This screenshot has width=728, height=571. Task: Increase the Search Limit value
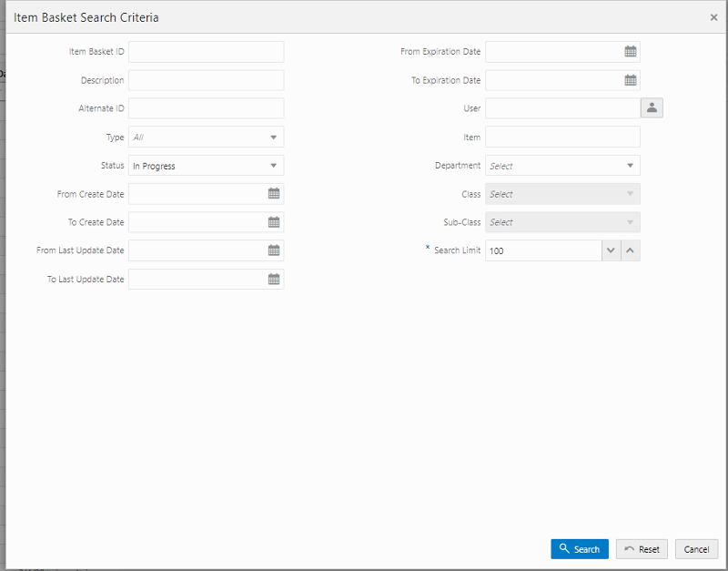pos(631,250)
